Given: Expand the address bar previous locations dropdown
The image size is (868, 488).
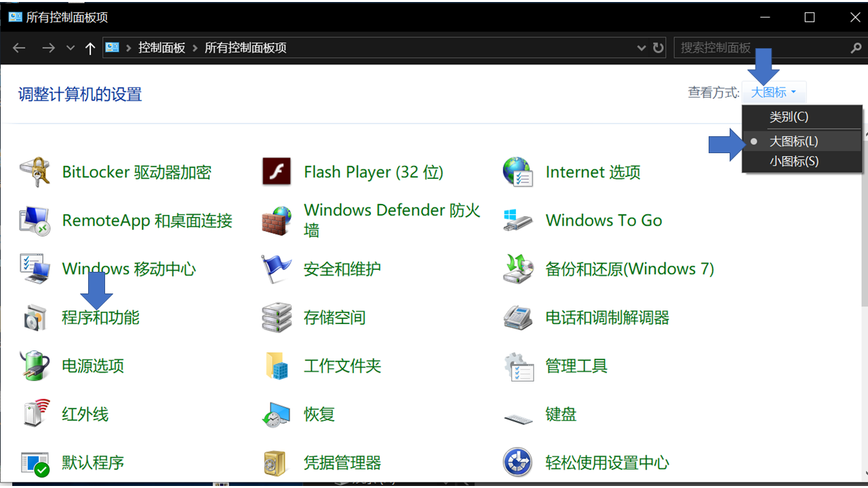Looking at the screenshot, I should (642, 48).
